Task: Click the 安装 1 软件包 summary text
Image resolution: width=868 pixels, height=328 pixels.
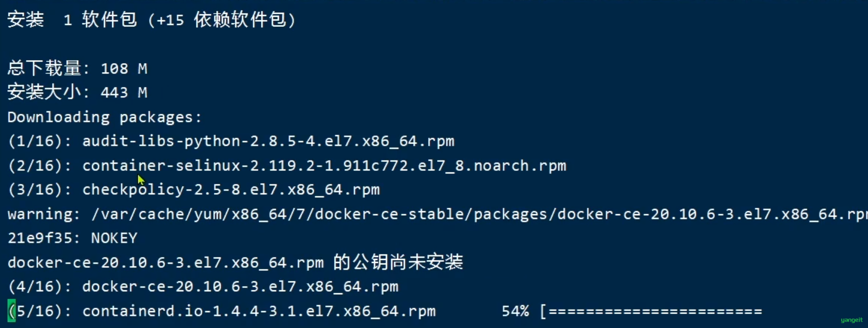Action: tap(72, 20)
